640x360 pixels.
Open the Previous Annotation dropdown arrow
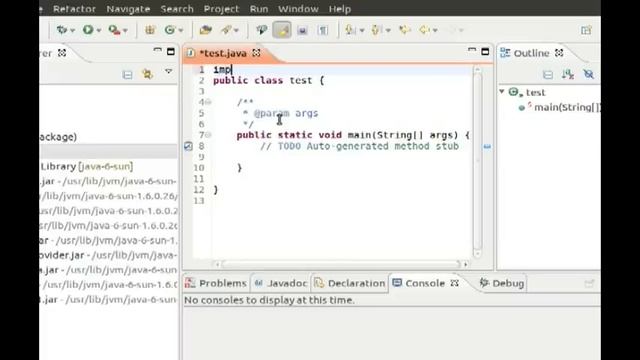(388, 30)
